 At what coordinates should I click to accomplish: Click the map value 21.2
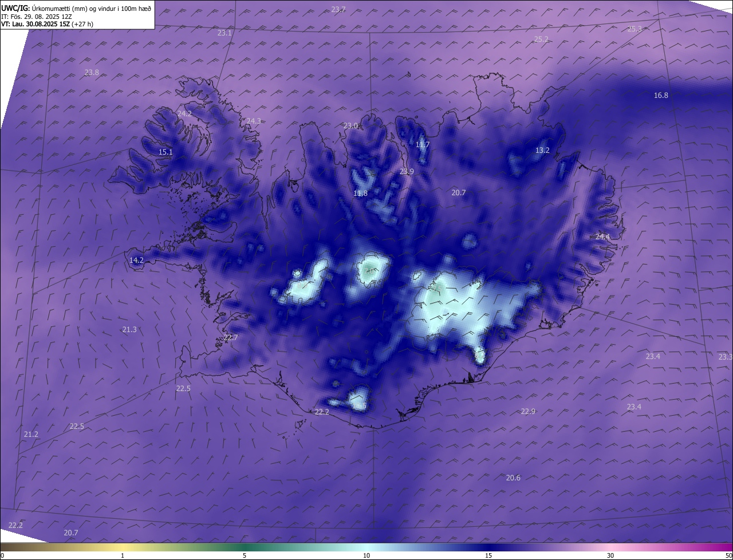point(31,435)
